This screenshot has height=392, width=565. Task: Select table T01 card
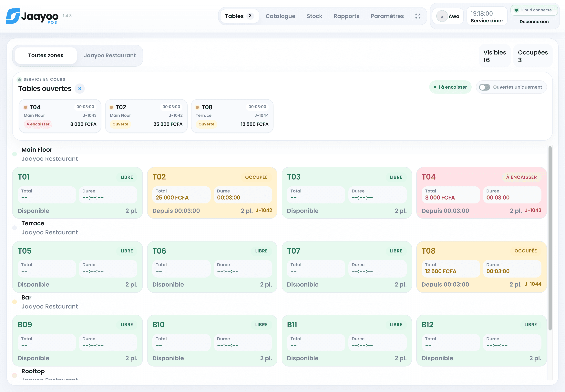(x=77, y=193)
